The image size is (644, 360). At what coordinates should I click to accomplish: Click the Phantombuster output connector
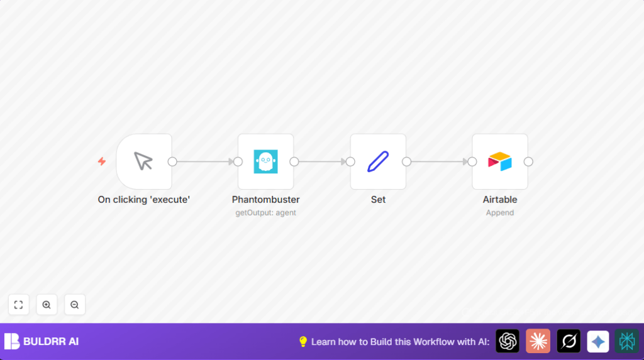294,161
